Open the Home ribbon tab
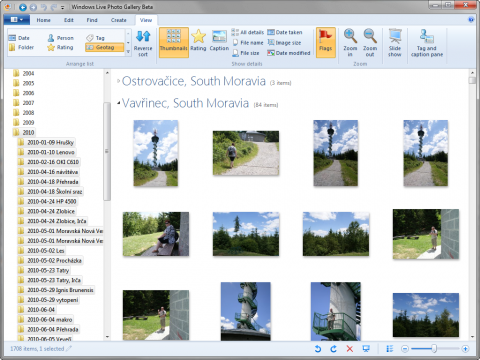480x360 pixels. [43, 20]
